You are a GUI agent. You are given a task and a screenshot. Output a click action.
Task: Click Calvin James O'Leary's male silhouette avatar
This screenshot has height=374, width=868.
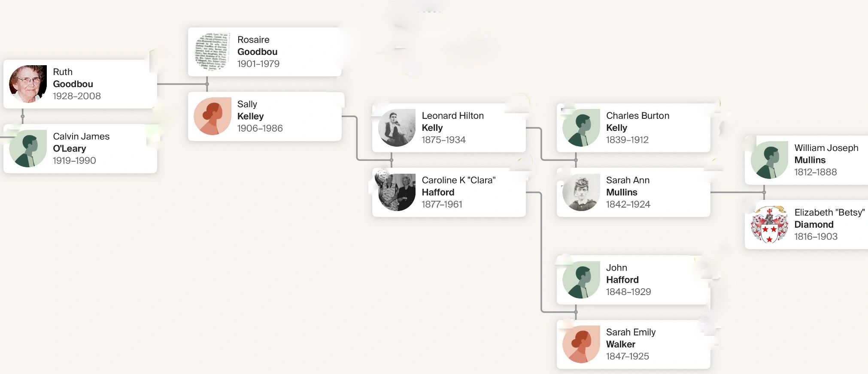(28, 148)
